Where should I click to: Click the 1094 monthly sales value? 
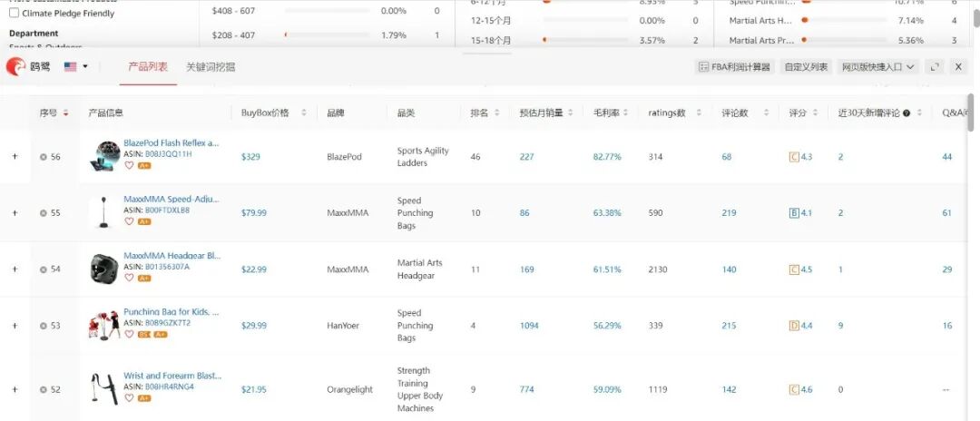(529, 326)
